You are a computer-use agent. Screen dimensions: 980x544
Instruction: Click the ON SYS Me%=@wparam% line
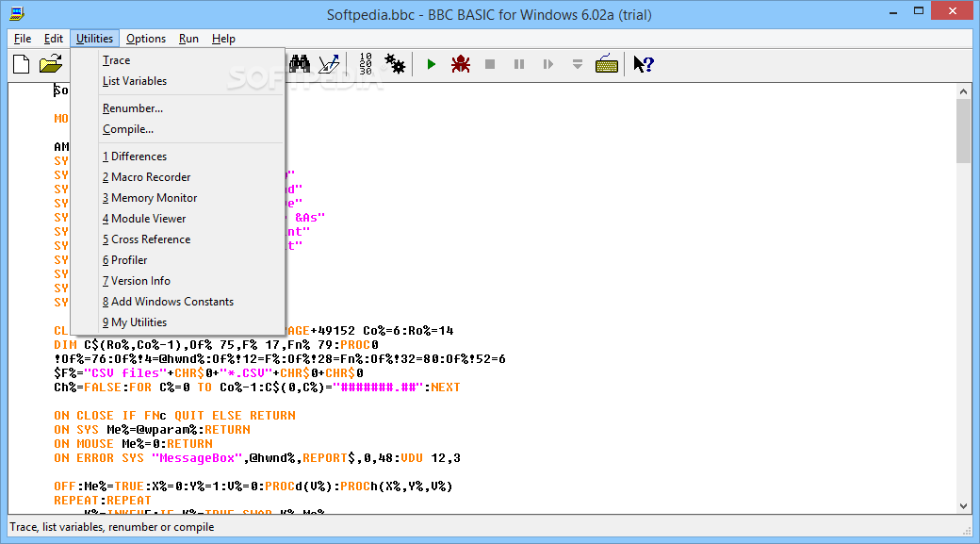point(152,430)
